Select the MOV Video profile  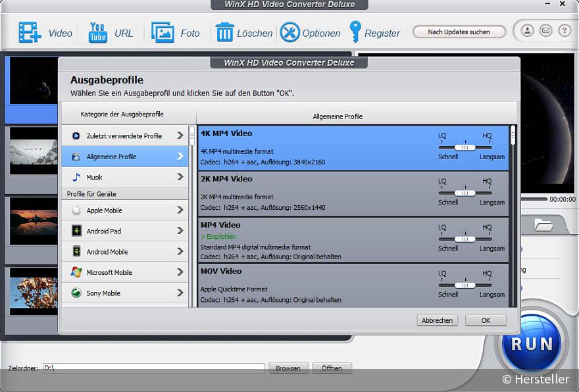click(x=353, y=285)
